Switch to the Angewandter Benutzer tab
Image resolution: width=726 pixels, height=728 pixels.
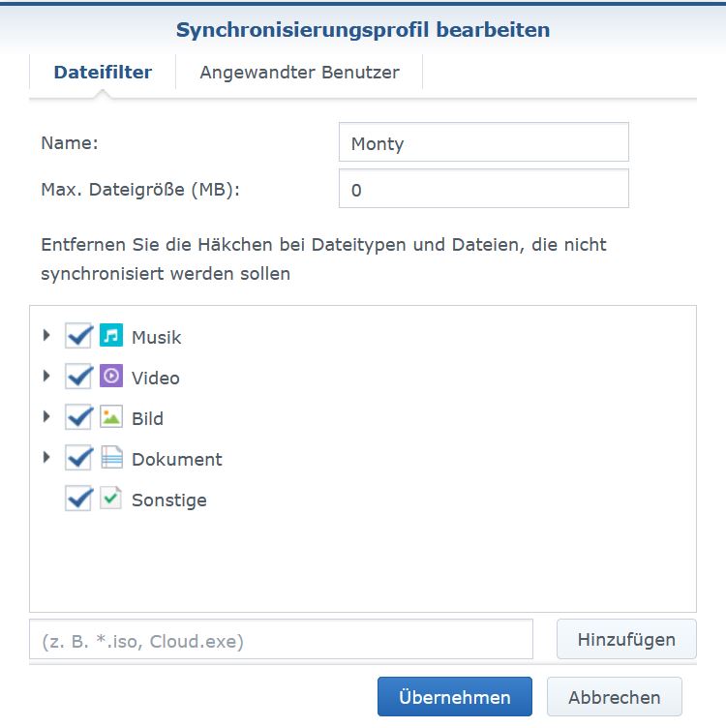point(299,73)
